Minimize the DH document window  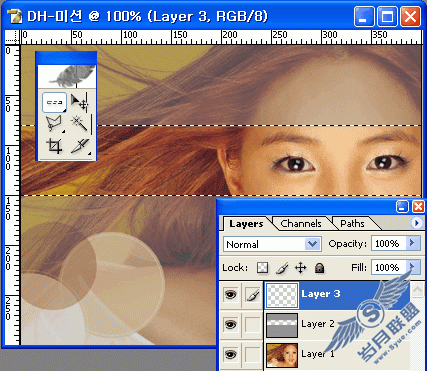coord(364,16)
